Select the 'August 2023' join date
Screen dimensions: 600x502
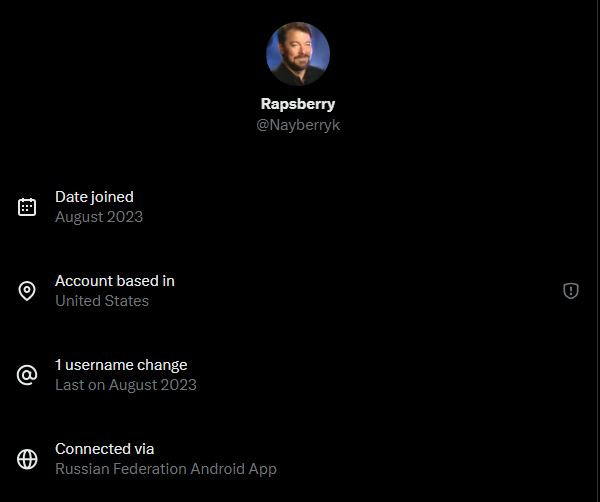tap(99, 217)
